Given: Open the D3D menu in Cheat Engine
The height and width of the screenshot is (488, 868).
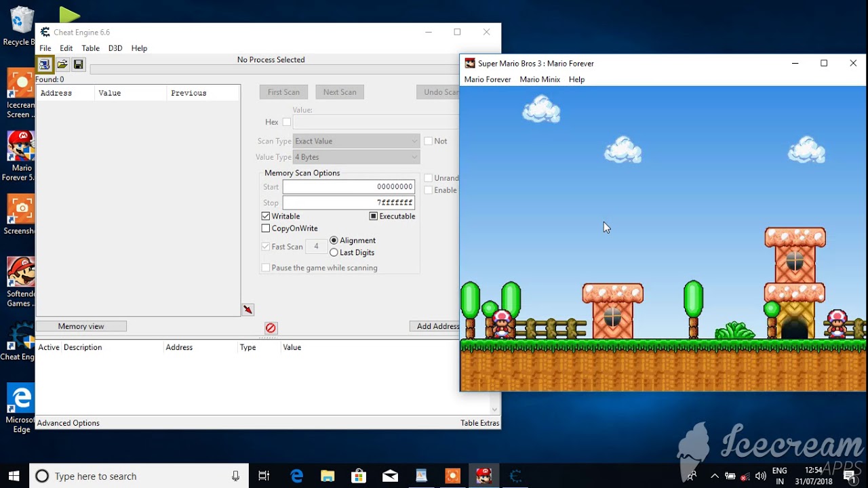Looking at the screenshot, I should pos(115,48).
